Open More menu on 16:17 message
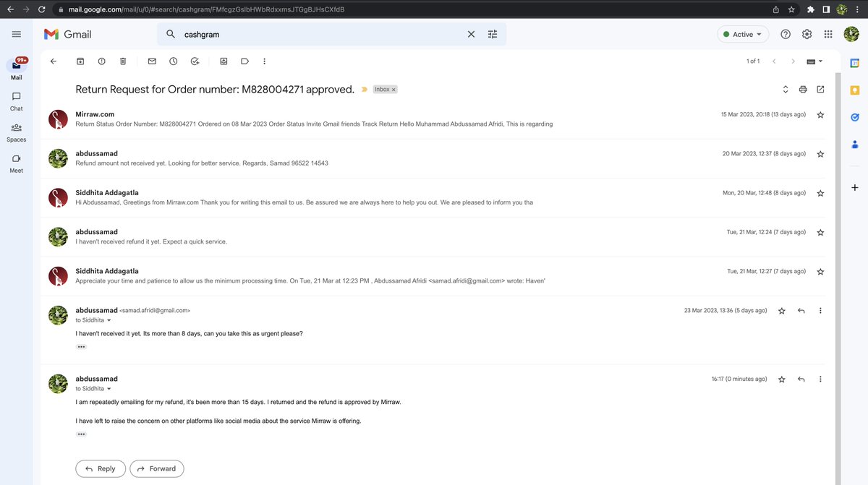Screen dimensions: 868x485 pos(820,379)
